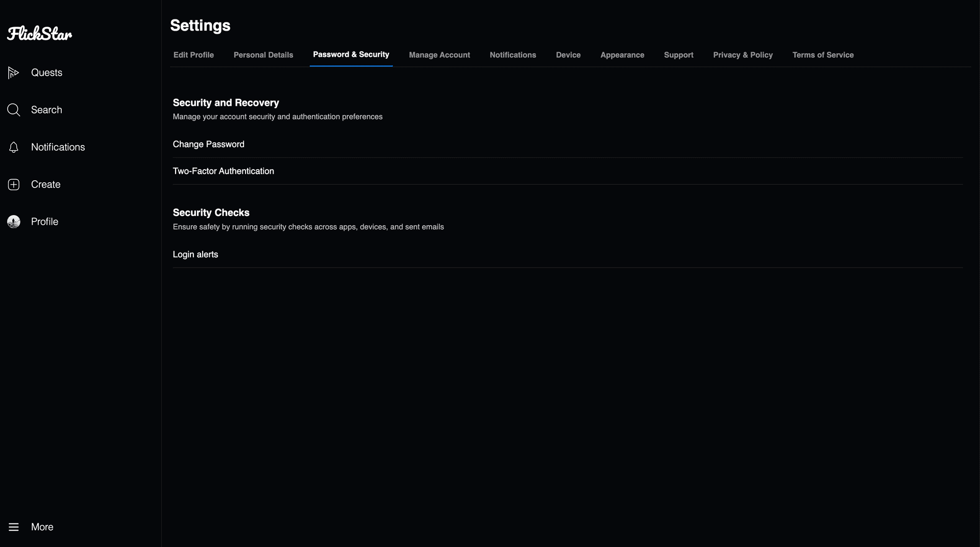Open the Notifications settings tab
Viewport: 980px width, 547px height.
tap(512, 55)
